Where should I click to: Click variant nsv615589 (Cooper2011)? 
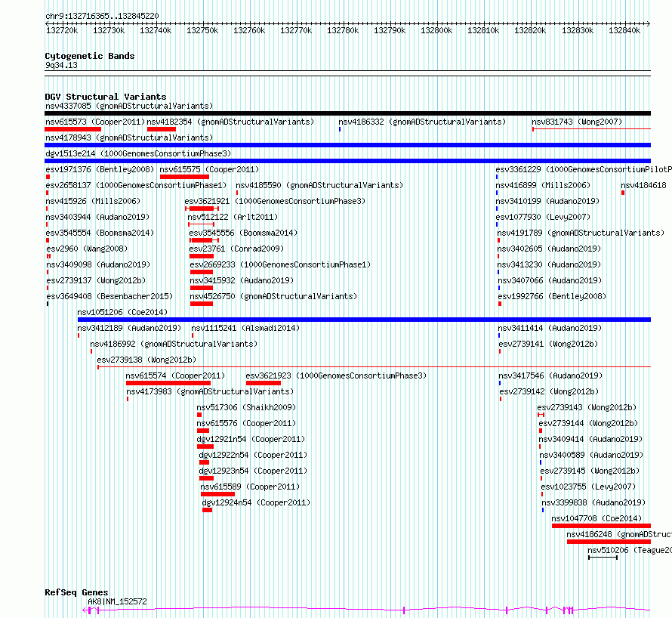[x=250, y=487]
